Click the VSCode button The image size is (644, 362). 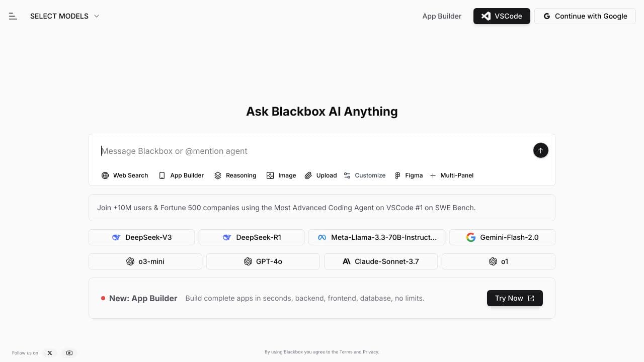point(502,16)
